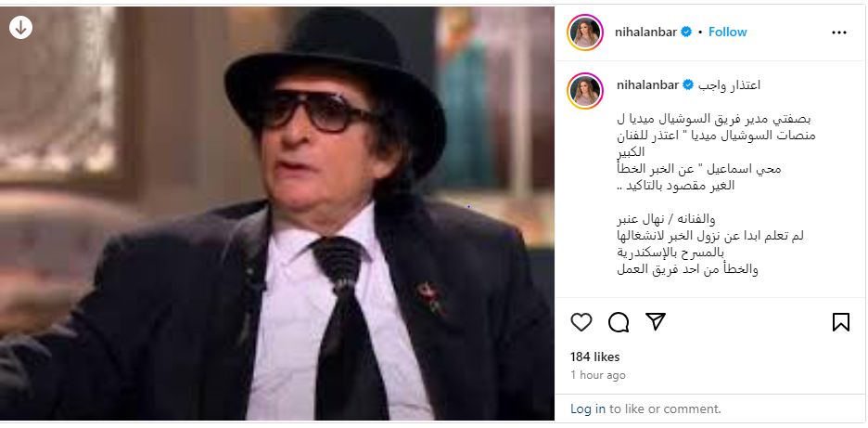The image size is (868, 428).
Task: Click the header profile avatar
Action: click(x=585, y=32)
